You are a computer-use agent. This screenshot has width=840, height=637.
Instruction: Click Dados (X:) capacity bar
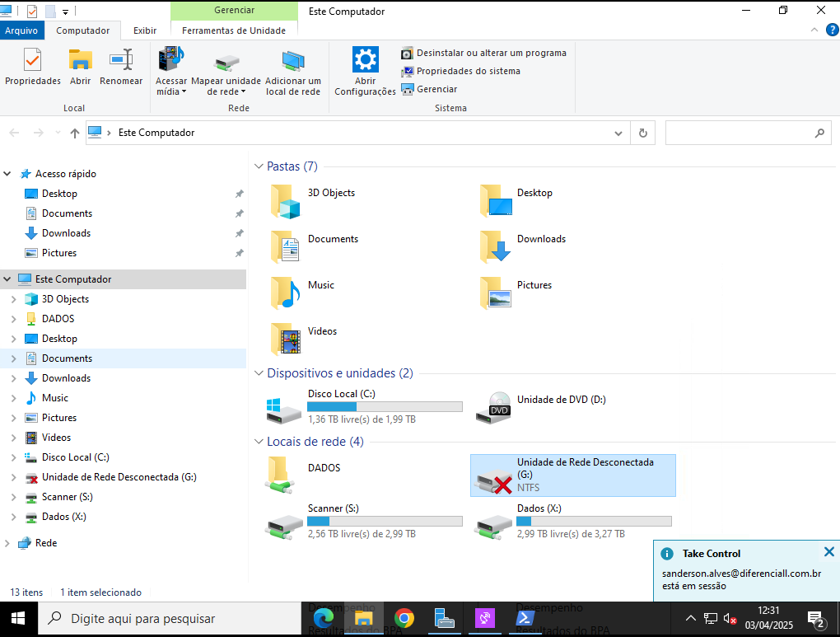point(594,521)
